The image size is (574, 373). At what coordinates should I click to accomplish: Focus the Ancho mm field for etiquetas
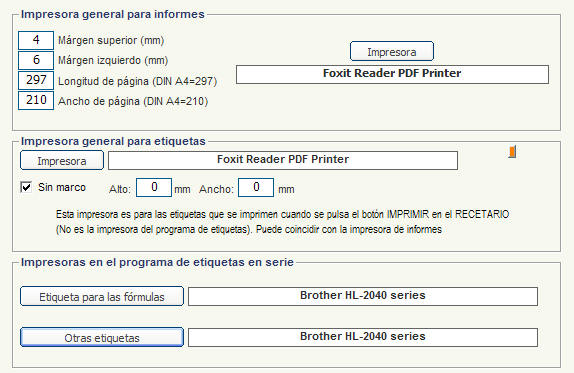click(x=256, y=187)
